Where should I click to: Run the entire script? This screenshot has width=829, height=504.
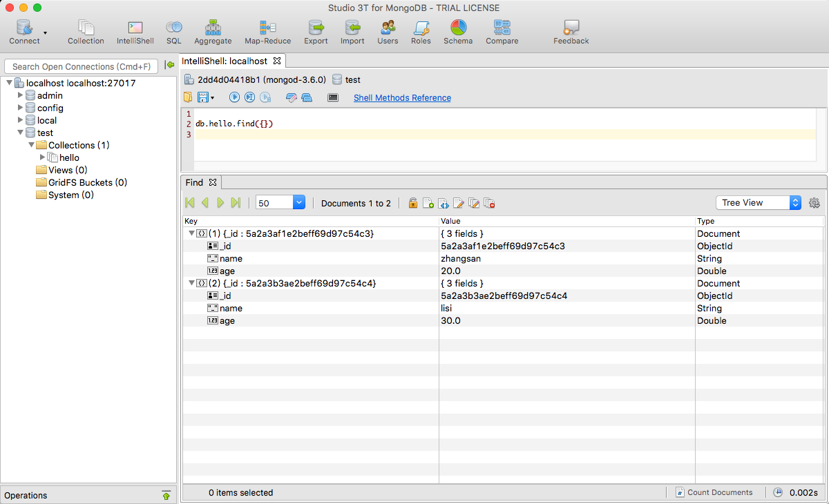click(234, 97)
